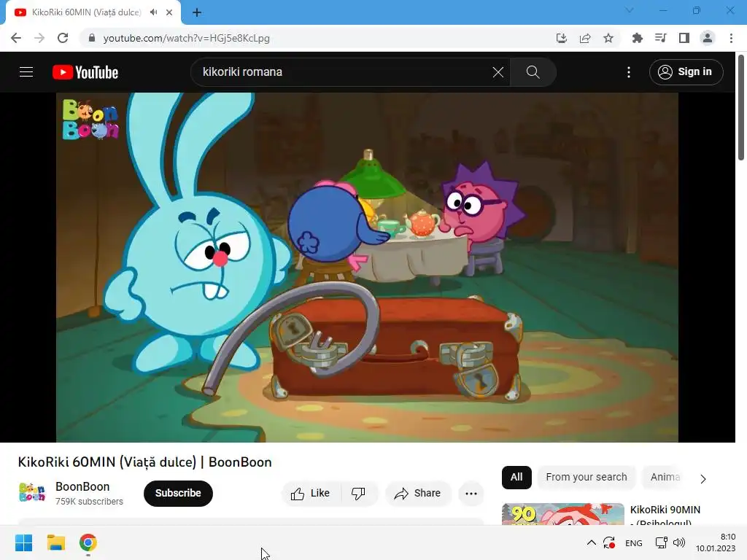The height and width of the screenshot is (560, 747).
Task: Show hidden system tray icons
Action: [591, 542]
